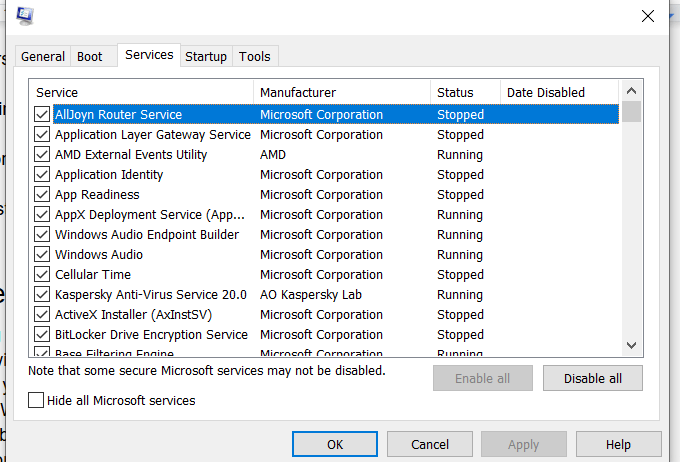Go to the Startup tab

point(206,56)
